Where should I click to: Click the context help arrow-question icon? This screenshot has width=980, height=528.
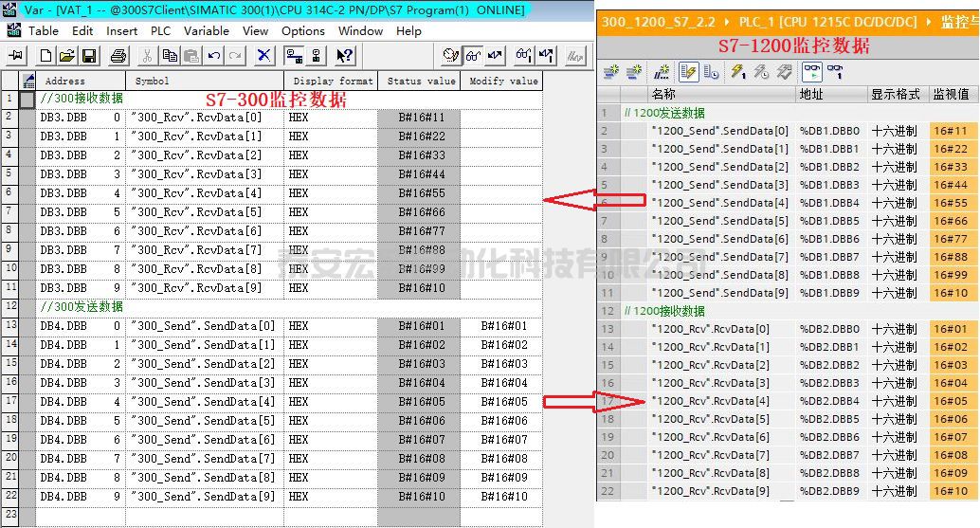point(346,56)
